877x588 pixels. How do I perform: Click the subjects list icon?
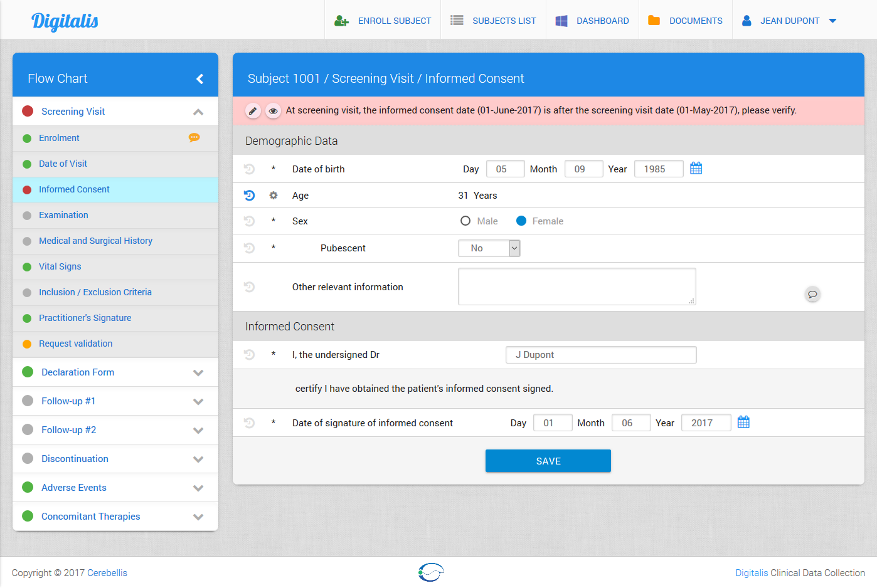coord(457,21)
